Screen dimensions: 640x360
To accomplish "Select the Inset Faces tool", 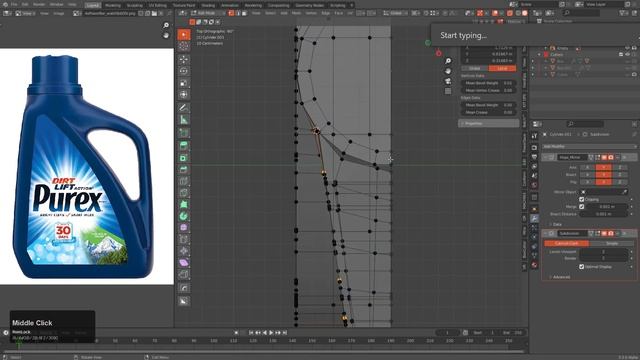I will [x=184, y=158].
